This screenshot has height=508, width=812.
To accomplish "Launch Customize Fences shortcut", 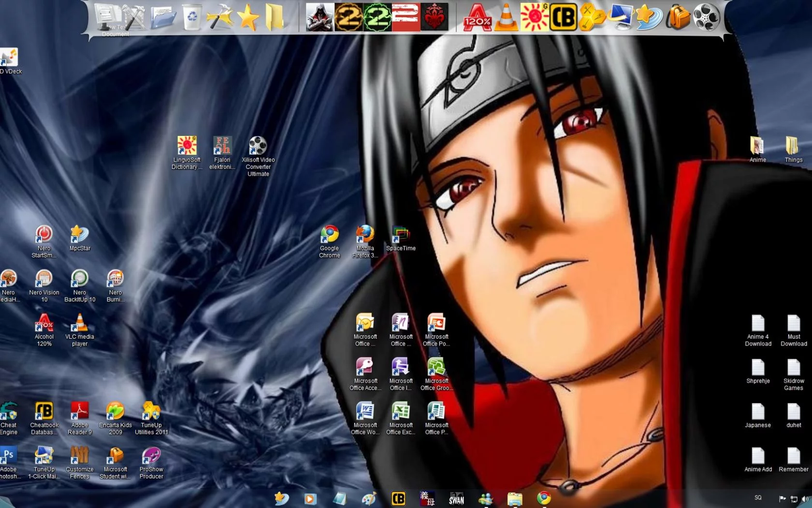I will tap(80, 463).
